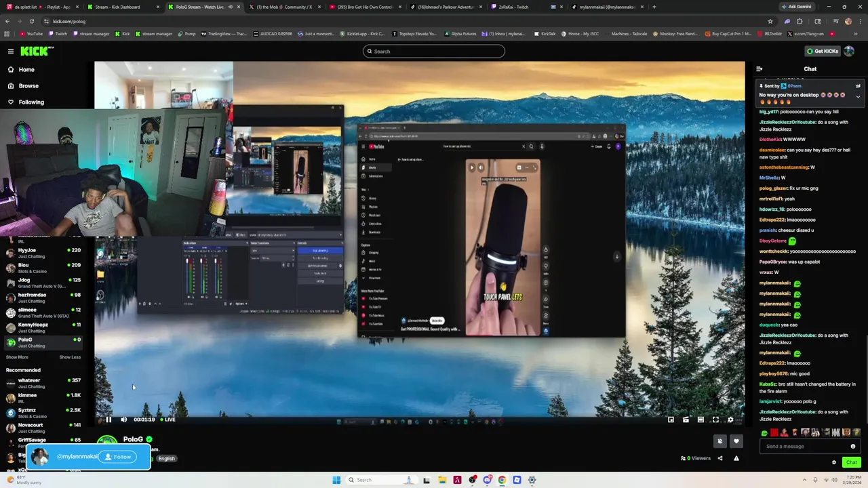Jump to LIVE indicator in player
The image size is (868, 488).
coord(167,420)
